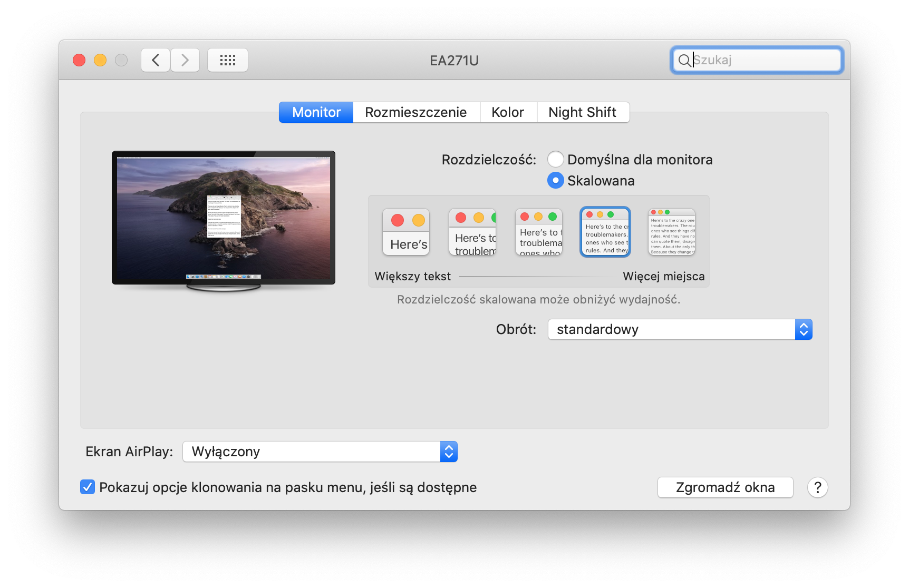909x588 pixels.
Task: Show all preferences grid icon
Action: (228, 60)
